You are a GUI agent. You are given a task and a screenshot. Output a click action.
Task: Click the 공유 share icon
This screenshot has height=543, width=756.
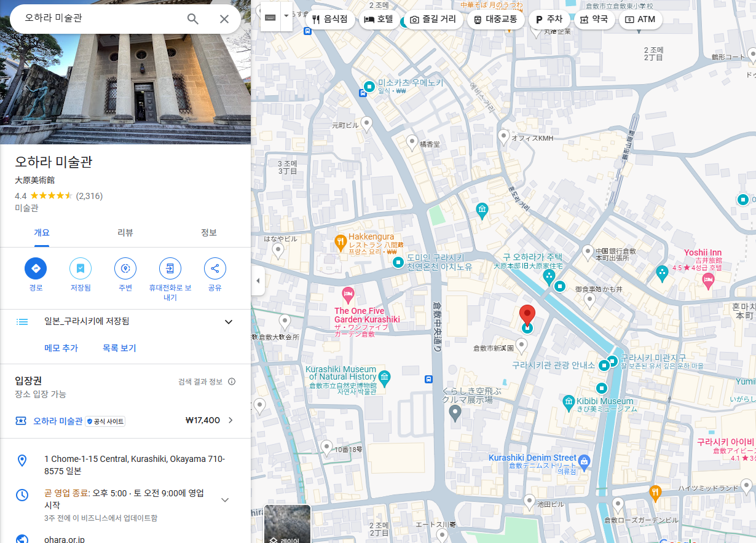point(215,268)
